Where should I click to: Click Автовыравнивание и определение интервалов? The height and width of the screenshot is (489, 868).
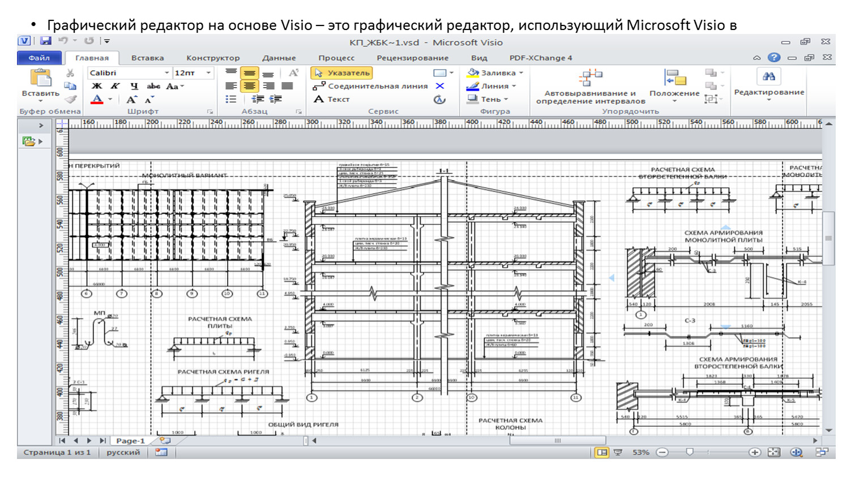(591, 87)
